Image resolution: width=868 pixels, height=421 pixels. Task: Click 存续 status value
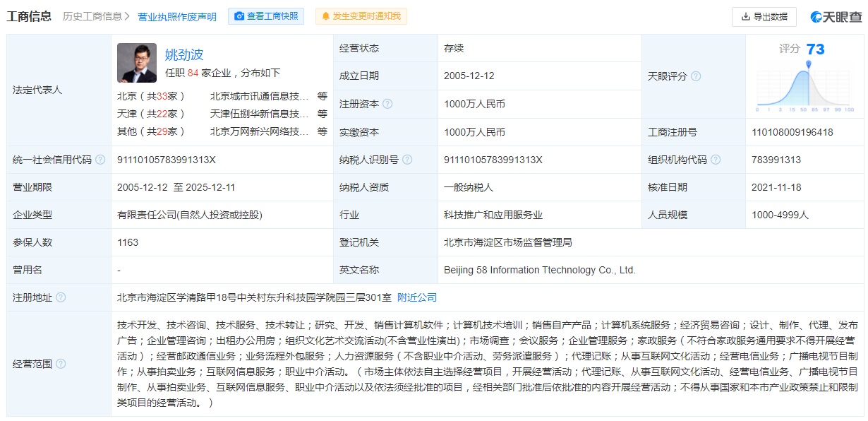(x=454, y=48)
